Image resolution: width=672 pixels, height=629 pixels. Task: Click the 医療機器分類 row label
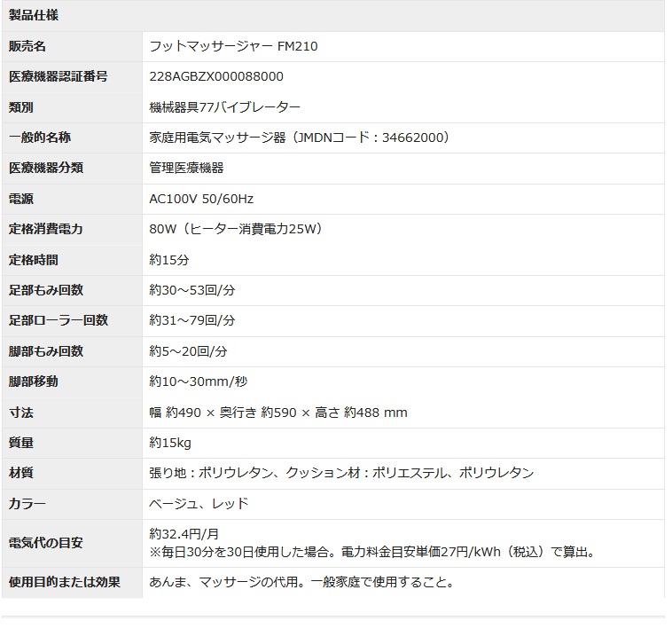(x=45, y=168)
